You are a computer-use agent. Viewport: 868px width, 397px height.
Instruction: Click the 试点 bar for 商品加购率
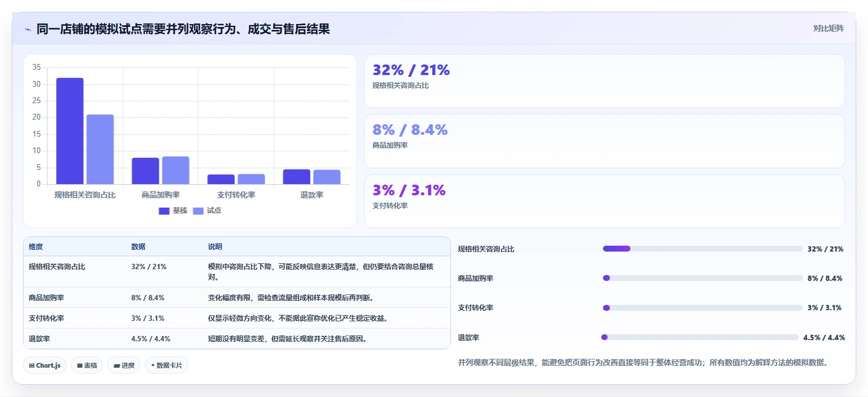(175, 170)
